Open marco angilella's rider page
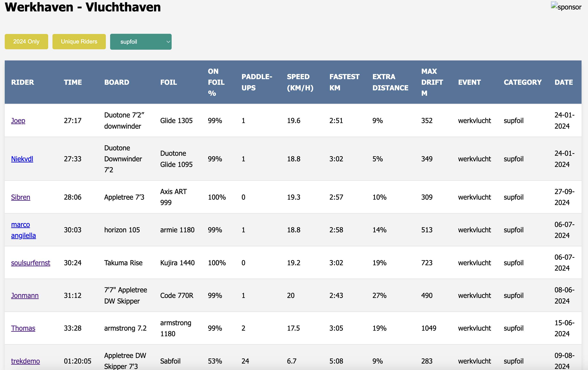 (23, 230)
